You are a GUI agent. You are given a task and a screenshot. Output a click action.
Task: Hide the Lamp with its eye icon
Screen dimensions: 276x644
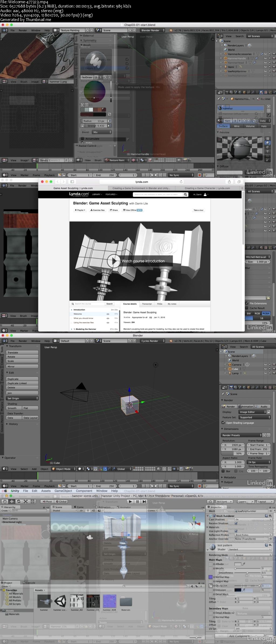[x=265, y=373]
